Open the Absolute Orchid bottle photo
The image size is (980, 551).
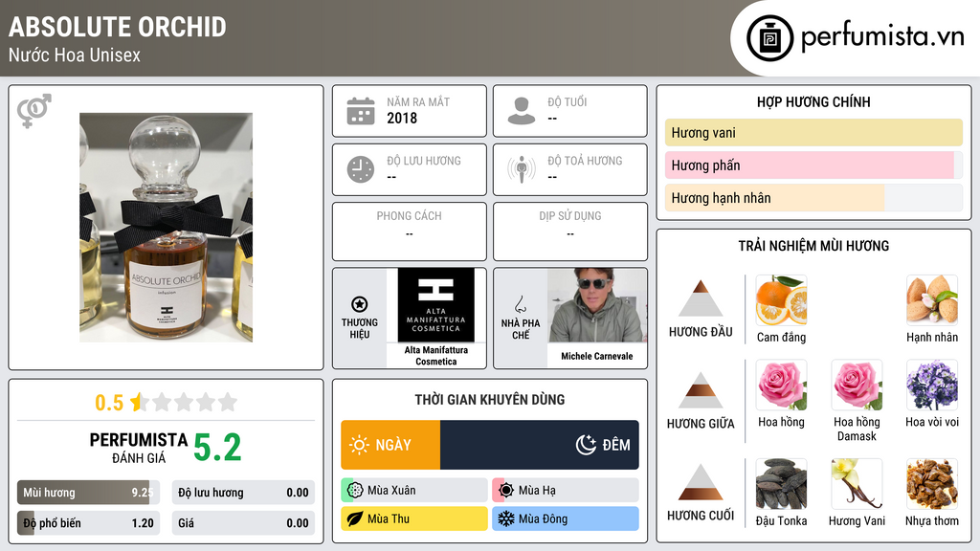click(x=167, y=228)
